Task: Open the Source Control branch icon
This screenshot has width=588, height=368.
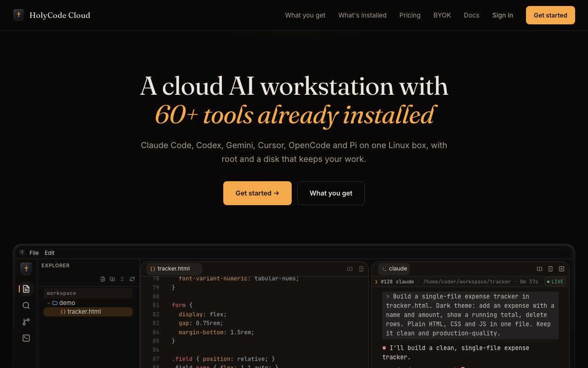Action: click(x=26, y=322)
